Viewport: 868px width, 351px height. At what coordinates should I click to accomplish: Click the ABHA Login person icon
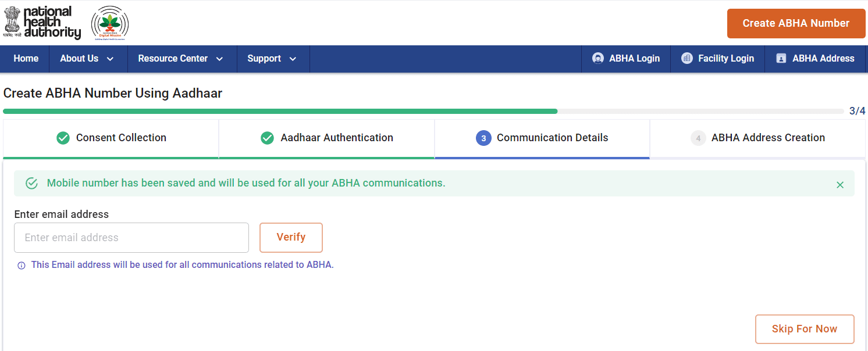[x=598, y=58]
